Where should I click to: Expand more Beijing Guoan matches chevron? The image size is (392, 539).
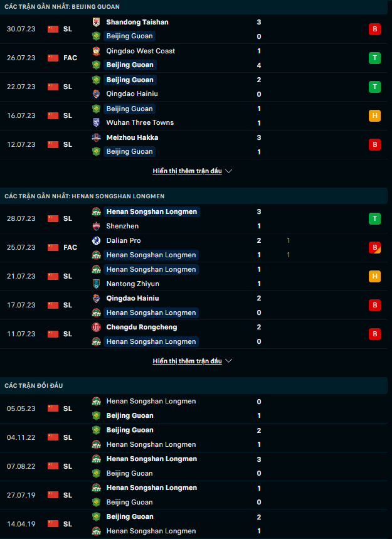[229, 171]
